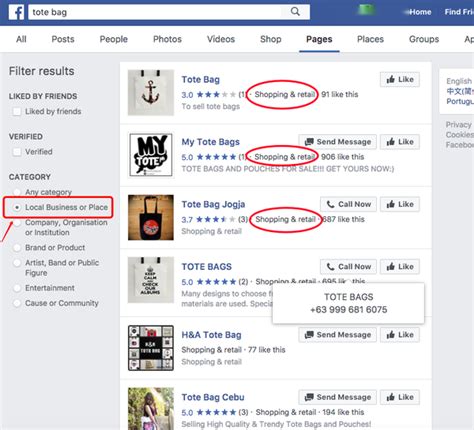Check the Verified filter box
The image size is (474, 430).
pyautogui.click(x=17, y=152)
